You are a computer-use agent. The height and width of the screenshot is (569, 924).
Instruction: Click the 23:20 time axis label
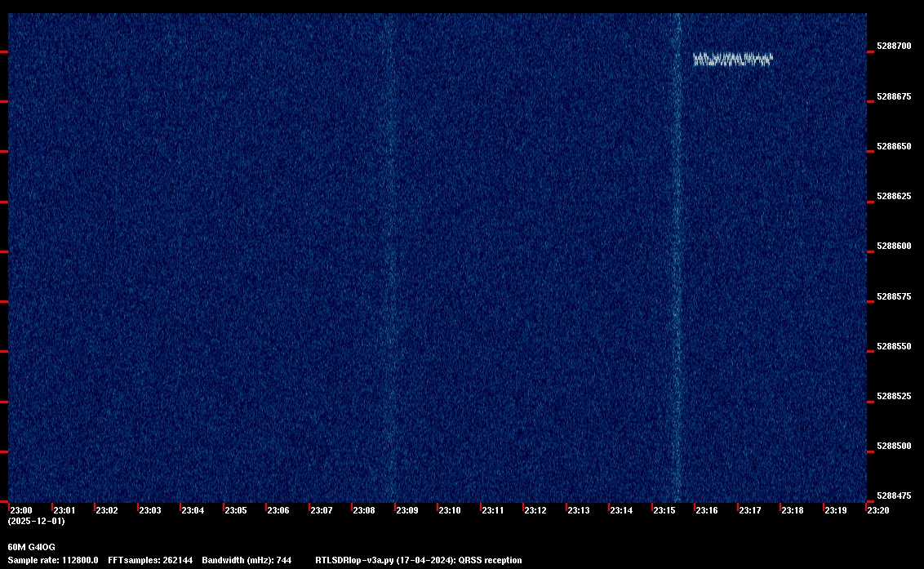point(878,510)
